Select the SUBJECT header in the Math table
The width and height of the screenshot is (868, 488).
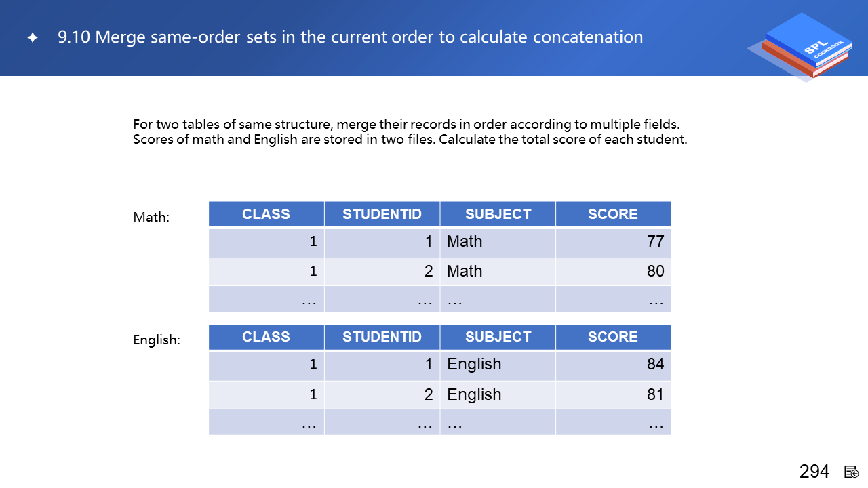tap(498, 214)
